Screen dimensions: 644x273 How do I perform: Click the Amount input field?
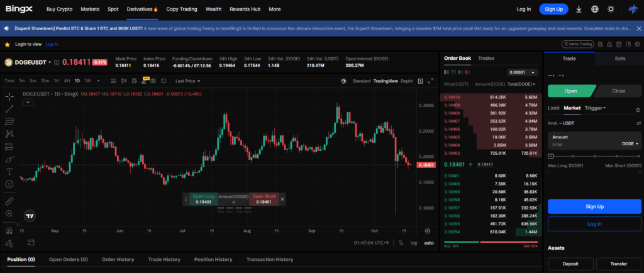(x=582, y=144)
